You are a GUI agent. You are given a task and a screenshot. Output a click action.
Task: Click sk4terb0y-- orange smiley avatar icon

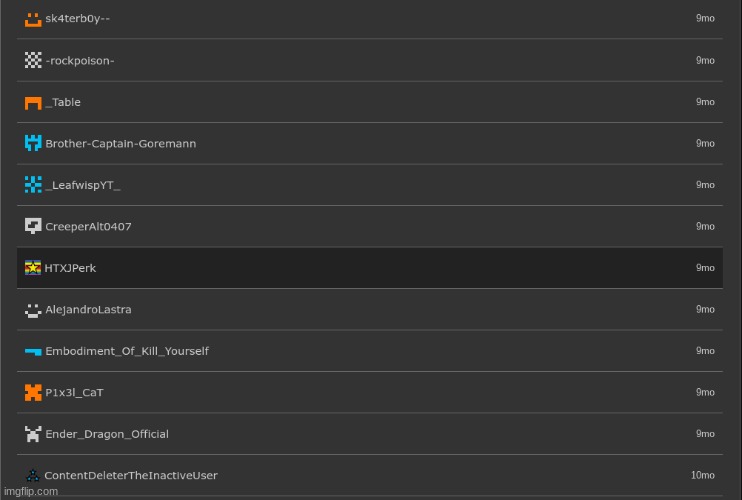(33, 19)
